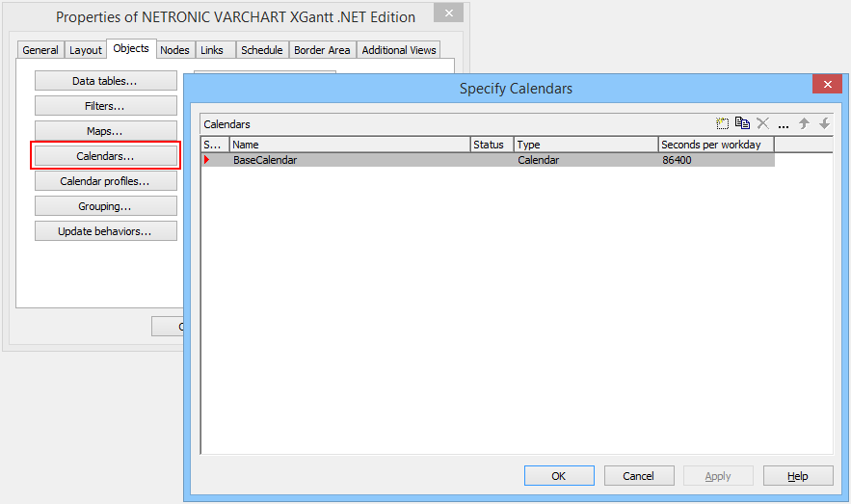Click the red row marker arrow

[x=206, y=160]
